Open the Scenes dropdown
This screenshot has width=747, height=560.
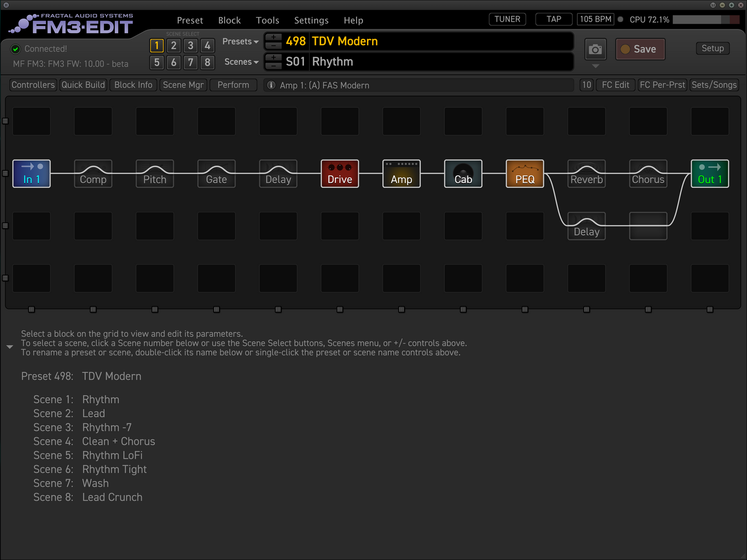tap(240, 61)
